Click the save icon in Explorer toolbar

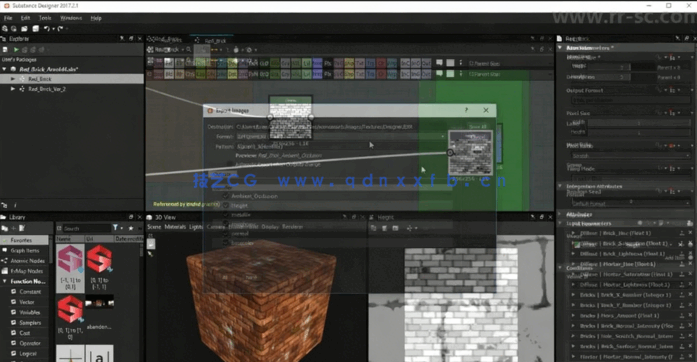point(5,50)
